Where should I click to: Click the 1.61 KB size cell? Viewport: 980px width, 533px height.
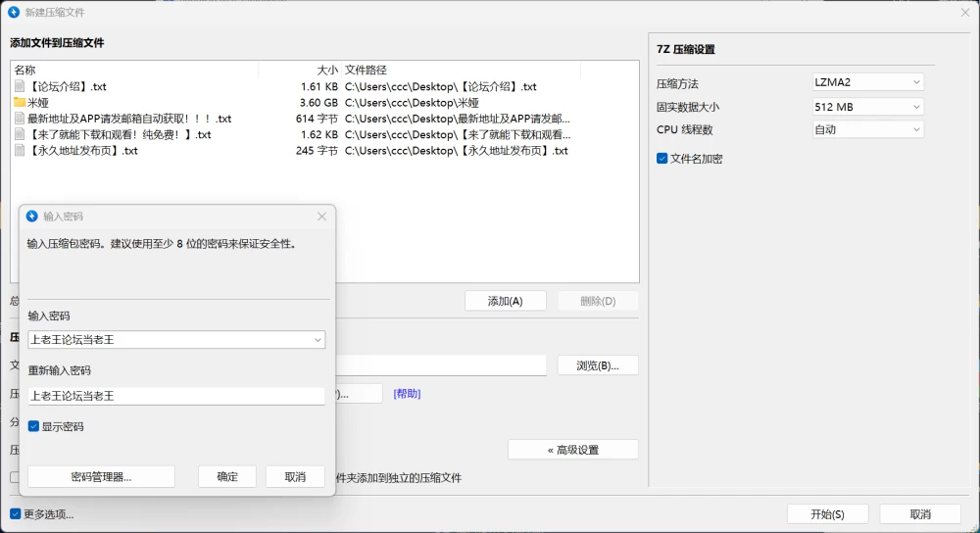pos(319,86)
